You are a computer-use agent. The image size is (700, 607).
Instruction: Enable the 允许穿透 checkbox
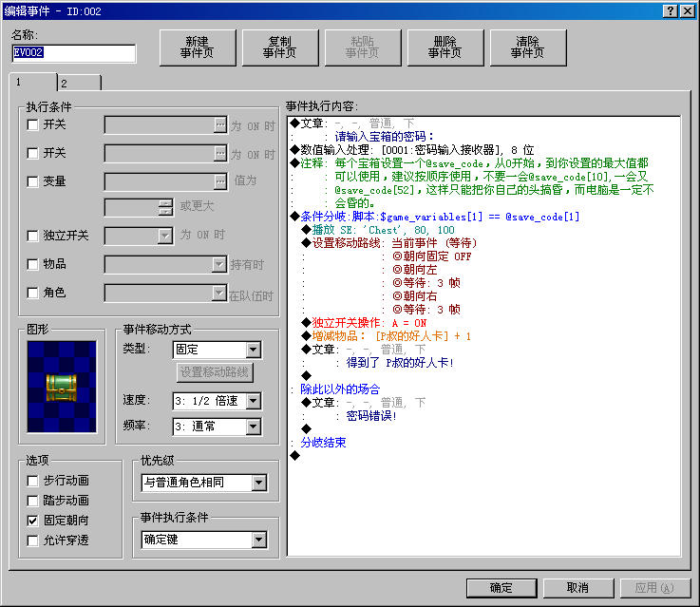coord(32,541)
